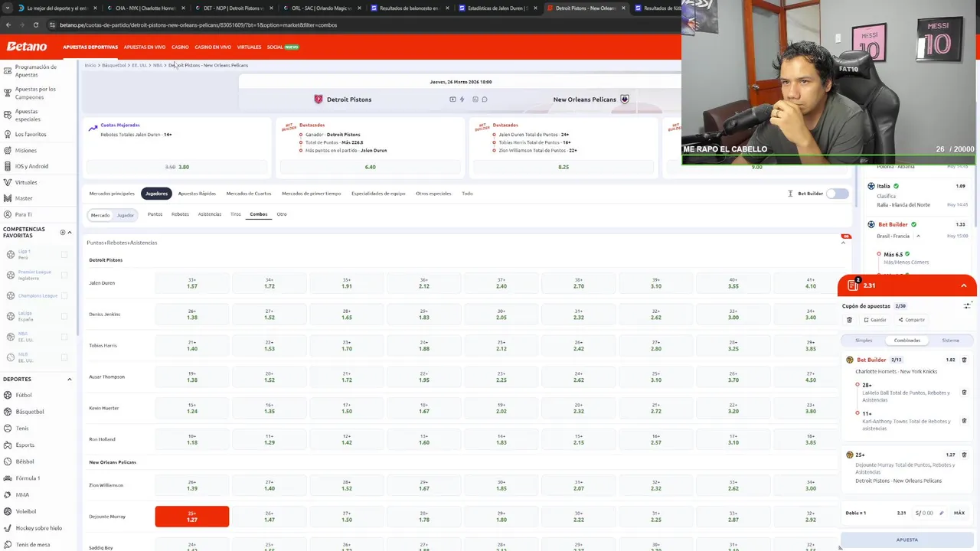This screenshot has width=980, height=551.
Task: Toggle the Bet Builder switch
Action: pyautogui.click(x=838, y=194)
